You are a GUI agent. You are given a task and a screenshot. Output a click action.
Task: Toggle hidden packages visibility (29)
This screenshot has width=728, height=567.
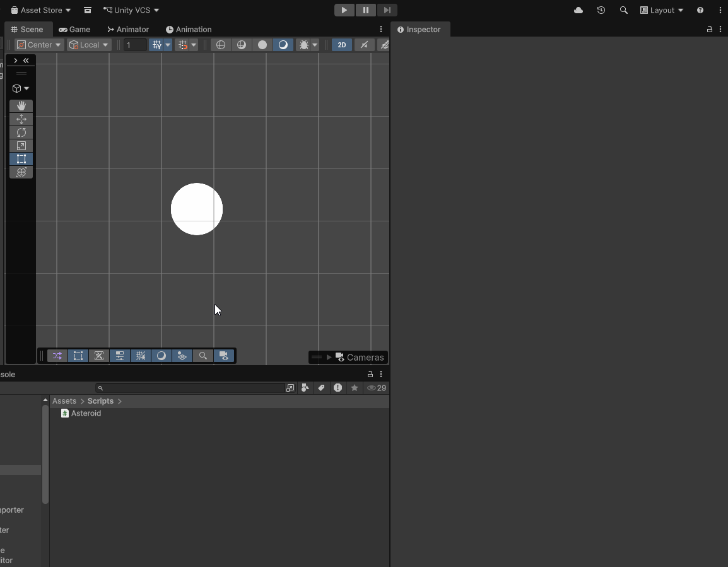[x=377, y=388]
